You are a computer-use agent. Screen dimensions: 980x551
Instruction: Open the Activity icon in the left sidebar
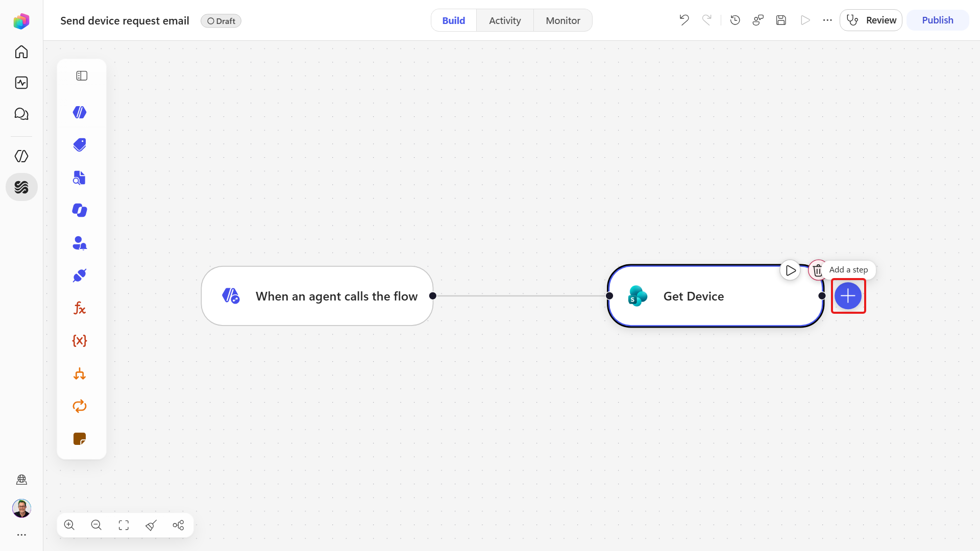pyautogui.click(x=21, y=83)
